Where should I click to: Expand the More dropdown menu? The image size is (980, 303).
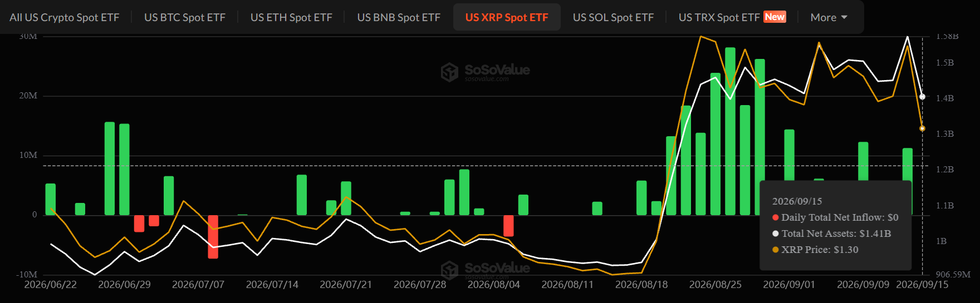point(829,17)
